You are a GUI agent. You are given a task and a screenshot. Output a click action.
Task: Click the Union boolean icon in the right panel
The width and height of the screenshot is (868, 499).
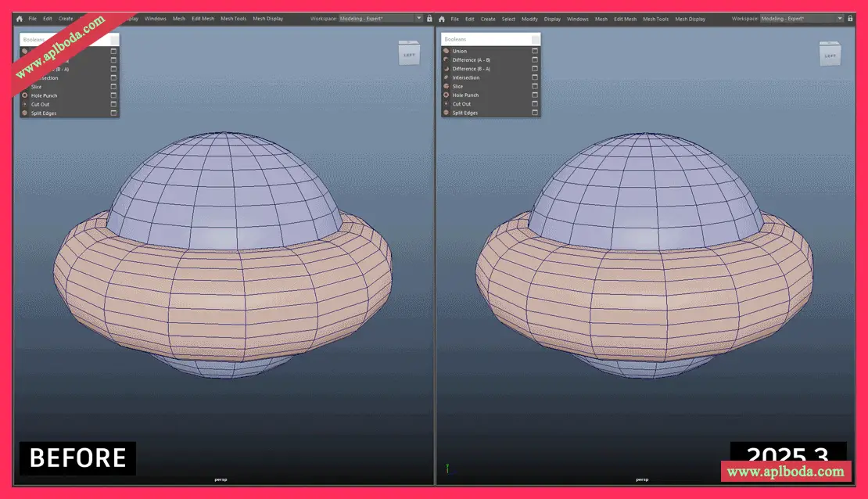click(446, 51)
